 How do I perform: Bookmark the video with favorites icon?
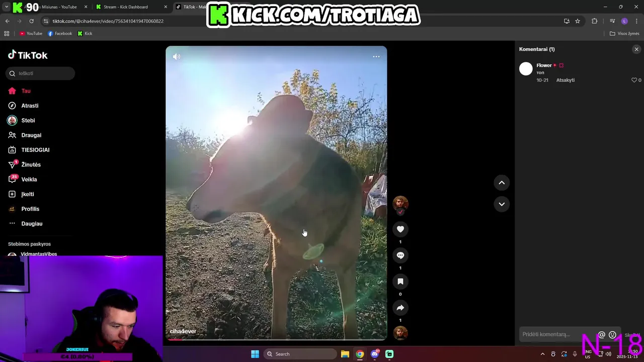point(400,282)
